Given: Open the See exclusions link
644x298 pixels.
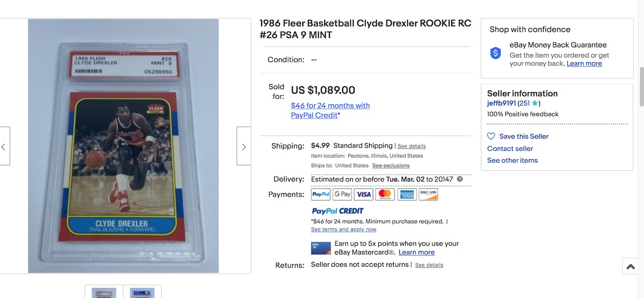Looking at the screenshot, I should 391,166.
